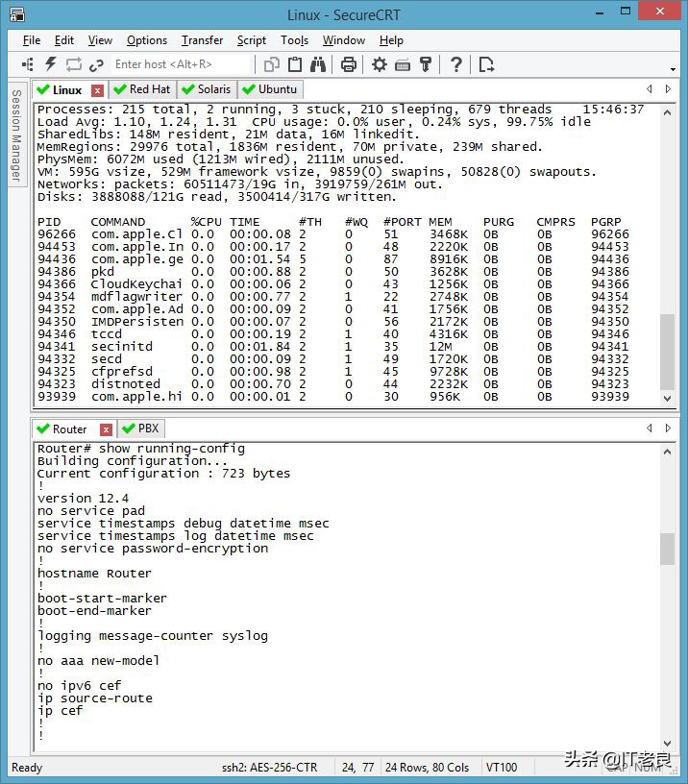Expand the Session Manager side panel
Image resolution: width=688 pixels, height=784 pixels.
point(15,135)
